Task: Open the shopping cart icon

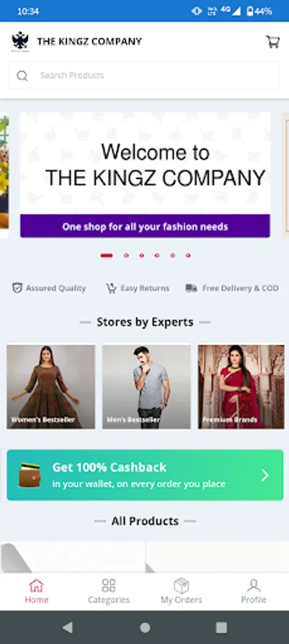Action: coord(273,42)
